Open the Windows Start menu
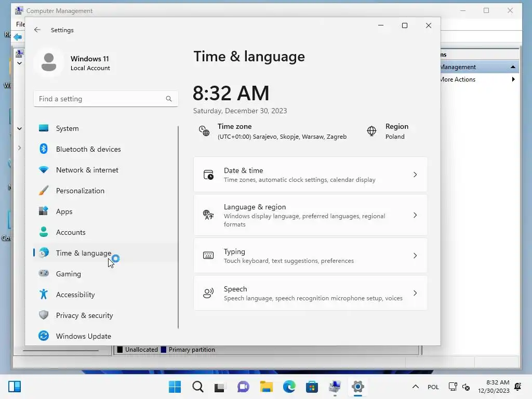This screenshot has width=532, height=399. point(175,387)
